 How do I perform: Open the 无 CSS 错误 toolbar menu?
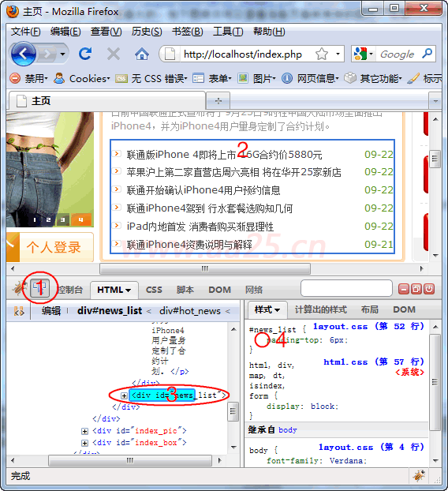click(x=151, y=78)
